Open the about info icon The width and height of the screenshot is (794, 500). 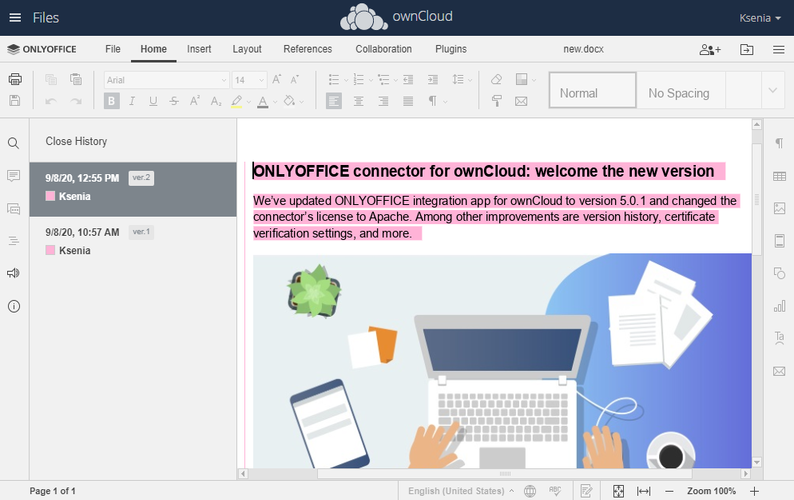[x=14, y=306]
